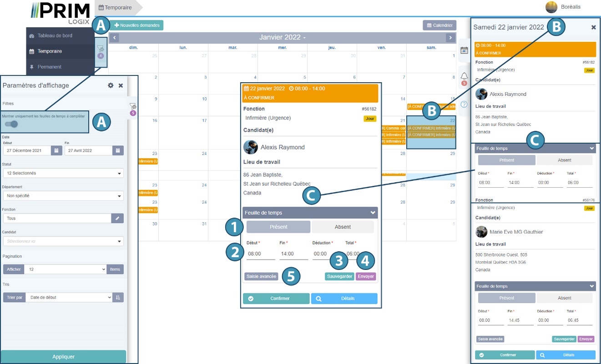Click the notification bell icon
Viewport: 601px width, 364px height.
[x=464, y=76]
